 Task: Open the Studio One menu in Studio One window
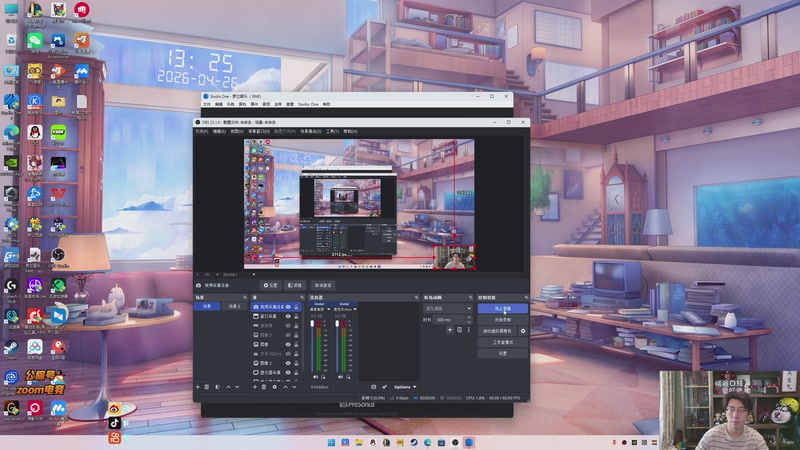(x=308, y=104)
